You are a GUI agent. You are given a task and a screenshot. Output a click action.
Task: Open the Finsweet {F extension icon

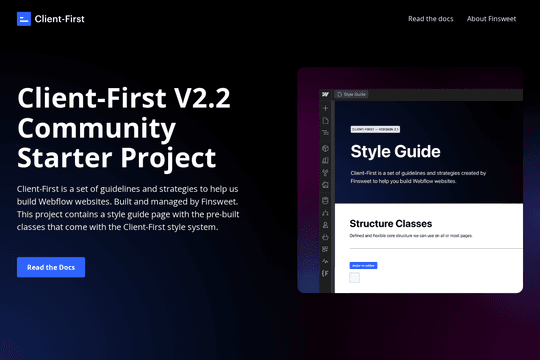325,274
